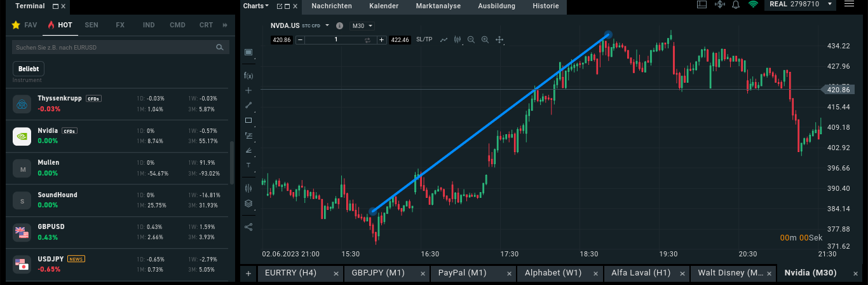This screenshot has height=285, width=868.
Task: Open the Kalender tab
Action: point(384,6)
